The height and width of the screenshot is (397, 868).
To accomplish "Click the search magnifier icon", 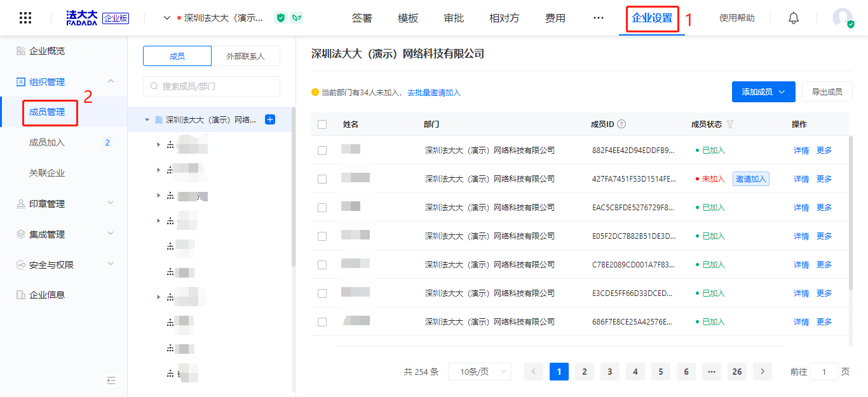I will pyautogui.click(x=154, y=86).
